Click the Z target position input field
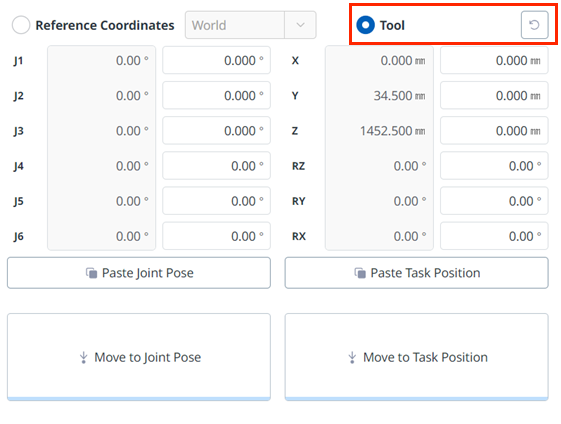 tap(494, 130)
